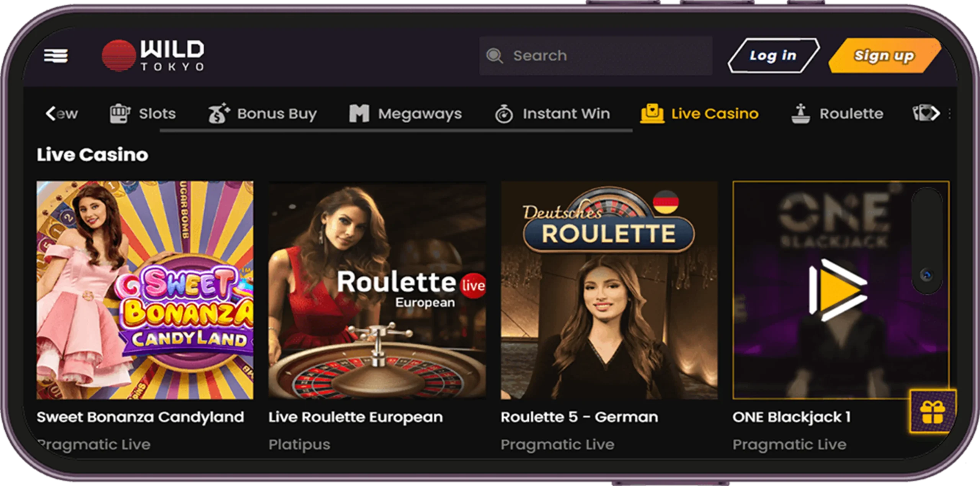Click the ONE Blackjack 1 title

click(x=791, y=417)
